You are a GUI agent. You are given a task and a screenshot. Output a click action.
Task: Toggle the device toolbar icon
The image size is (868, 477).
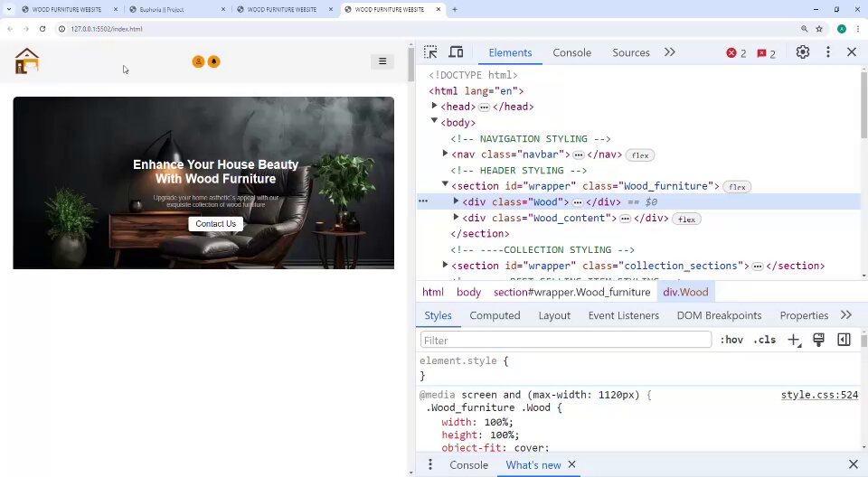tap(456, 52)
